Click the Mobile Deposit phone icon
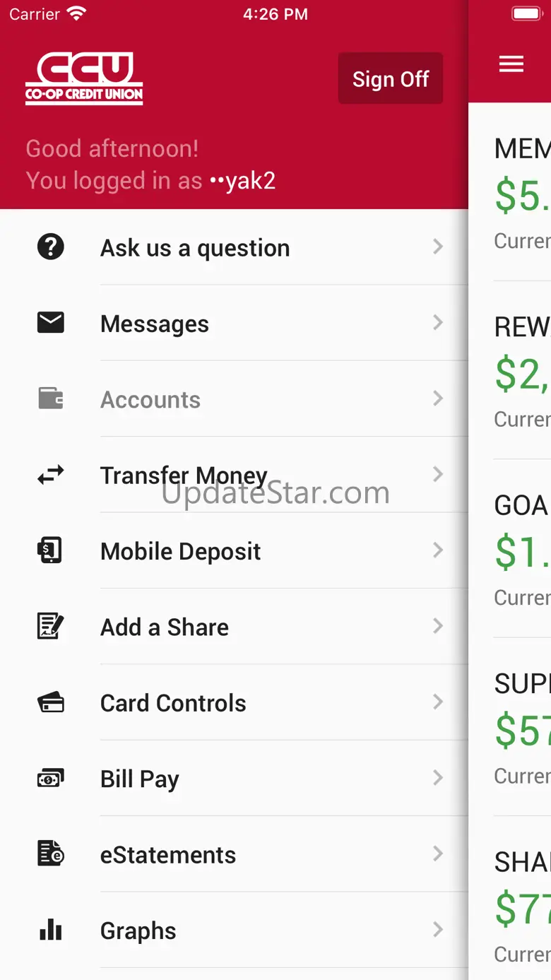This screenshot has height=980, width=551. coord(51,550)
